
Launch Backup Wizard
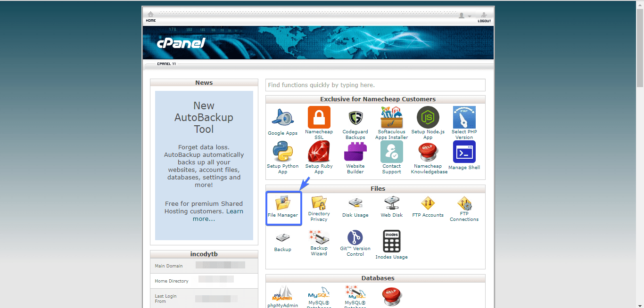319,237
